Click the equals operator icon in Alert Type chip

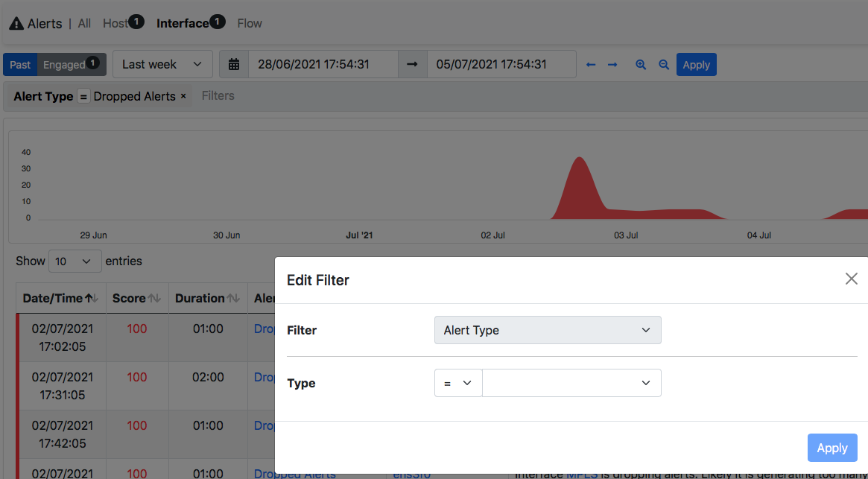tap(83, 96)
